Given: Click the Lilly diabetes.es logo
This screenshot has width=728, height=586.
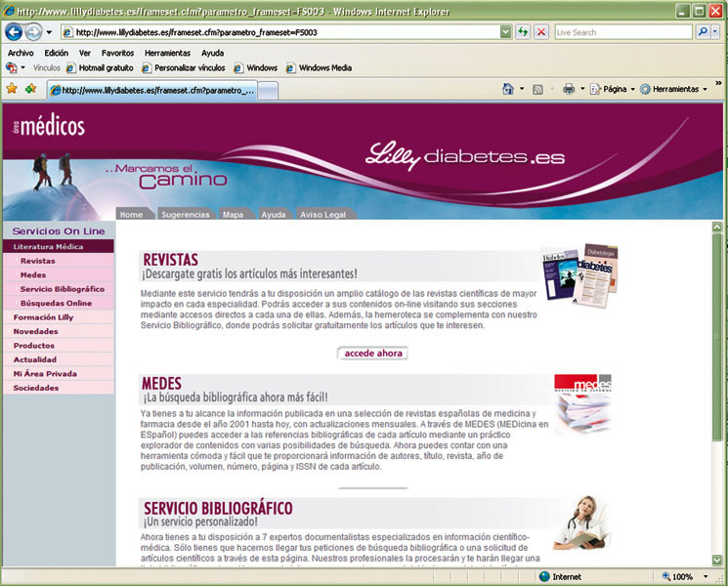Looking at the screenshot, I should point(465,155).
